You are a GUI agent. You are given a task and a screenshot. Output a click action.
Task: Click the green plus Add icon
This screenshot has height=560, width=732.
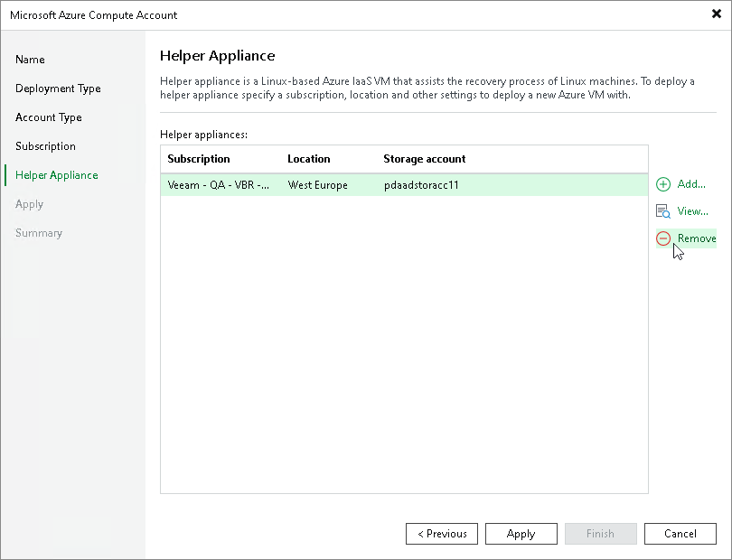click(x=663, y=184)
